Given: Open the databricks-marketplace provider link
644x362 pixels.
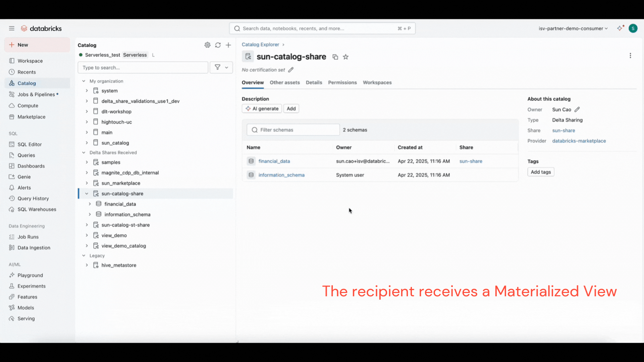Looking at the screenshot, I should point(579,141).
